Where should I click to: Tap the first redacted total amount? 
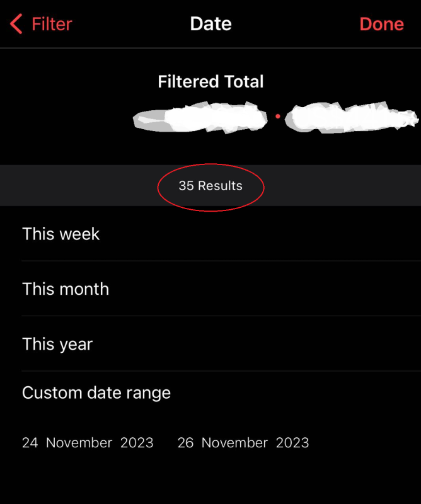click(x=200, y=118)
